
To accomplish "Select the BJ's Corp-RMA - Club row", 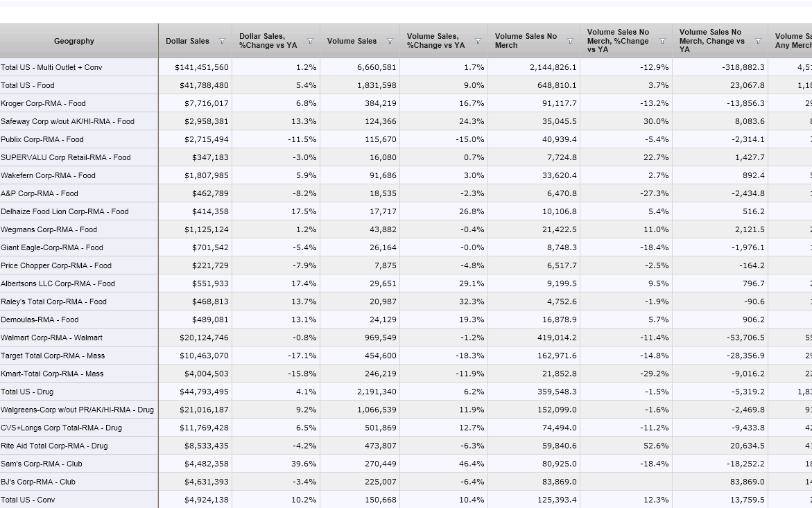I will point(38,482).
